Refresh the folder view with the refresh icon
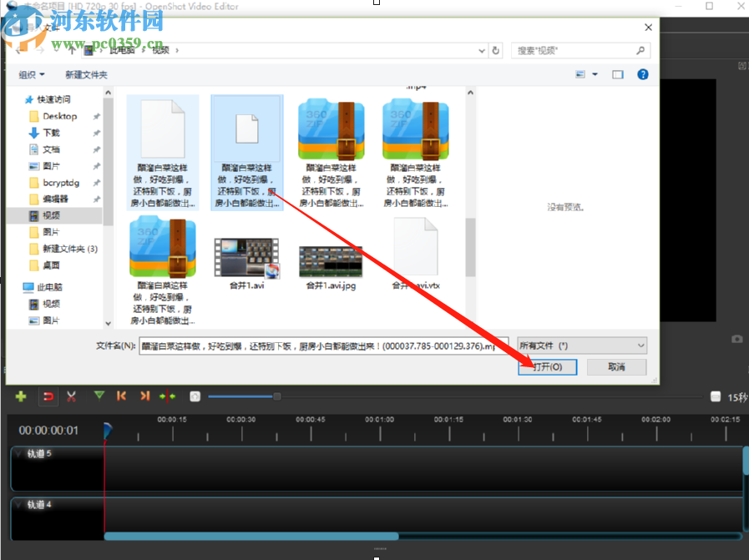This screenshot has height=560, width=749. (x=496, y=50)
